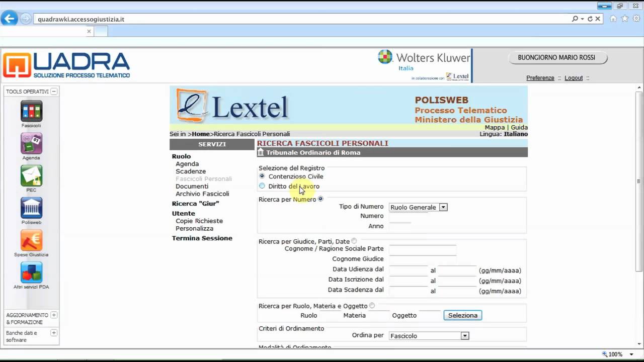The width and height of the screenshot is (644, 362).
Task: Open Personalizza menu item
Action: pyautogui.click(x=194, y=228)
